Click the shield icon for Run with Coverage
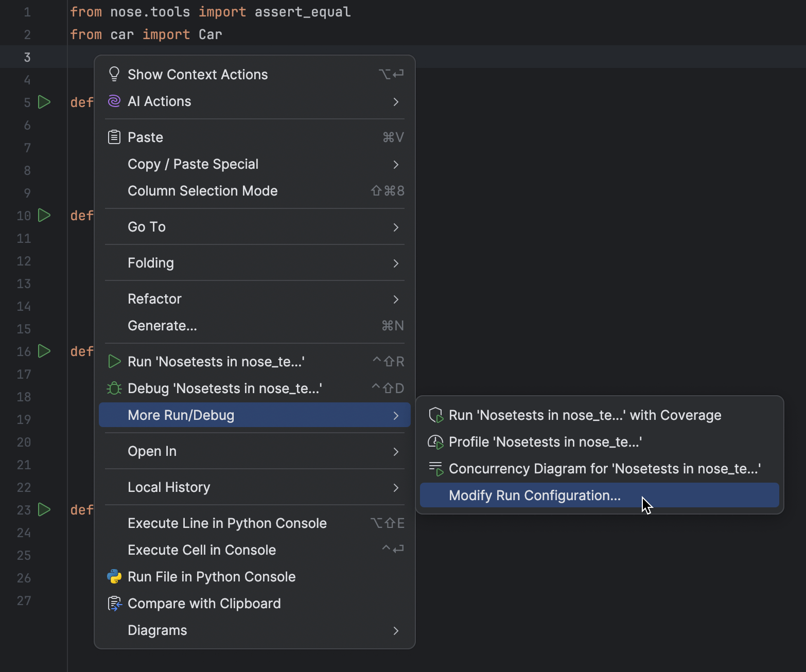This screenshot has width=806, height=672. 435,415
